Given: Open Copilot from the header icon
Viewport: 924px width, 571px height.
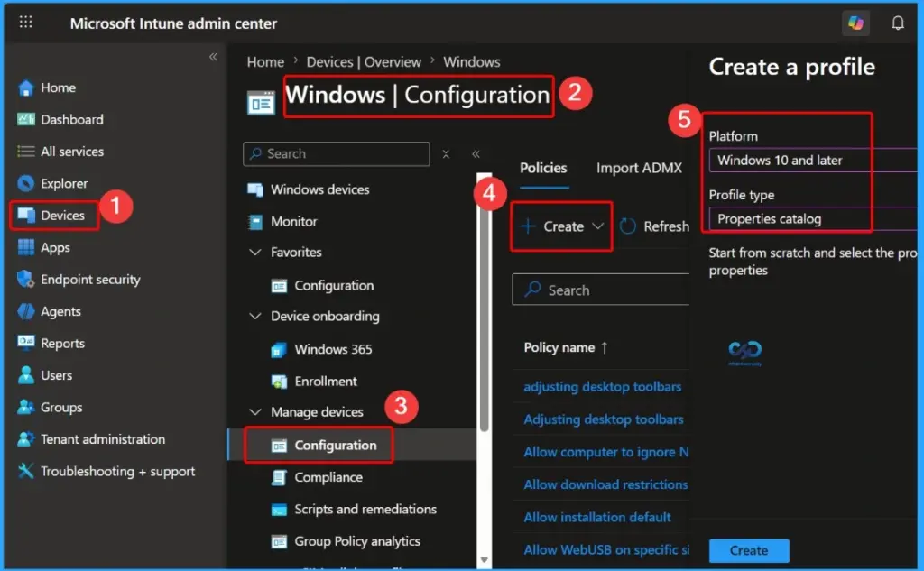Looking at the screenshot, I should [x=855, y=23].
